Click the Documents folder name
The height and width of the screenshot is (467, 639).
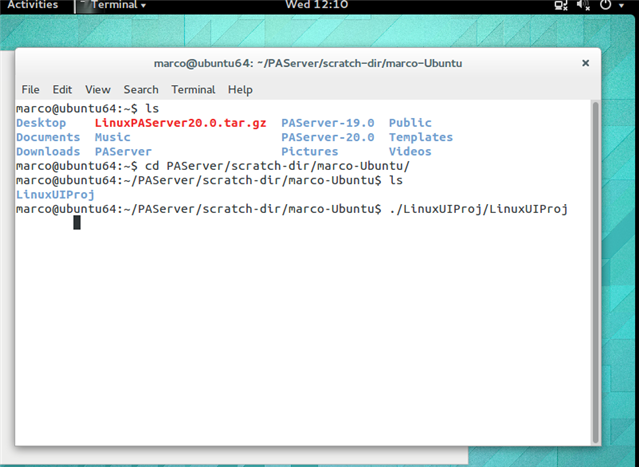click(x=48, y=137)
